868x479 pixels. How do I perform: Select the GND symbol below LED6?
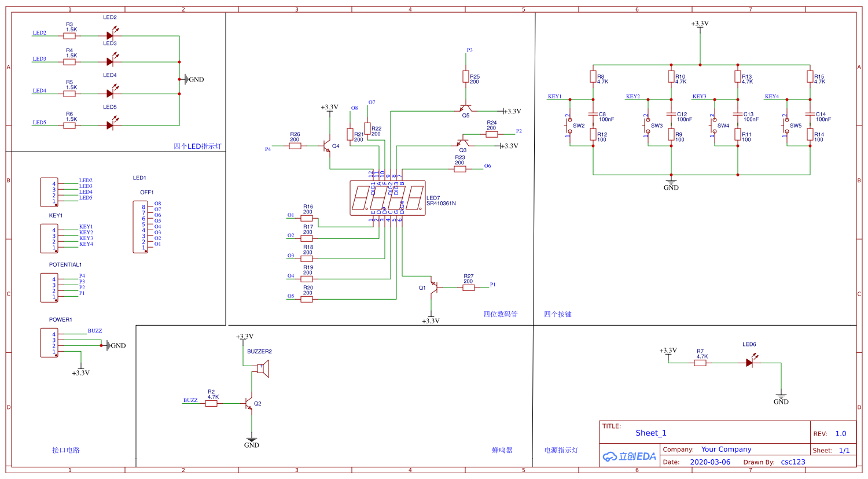(x=781, y=398)
